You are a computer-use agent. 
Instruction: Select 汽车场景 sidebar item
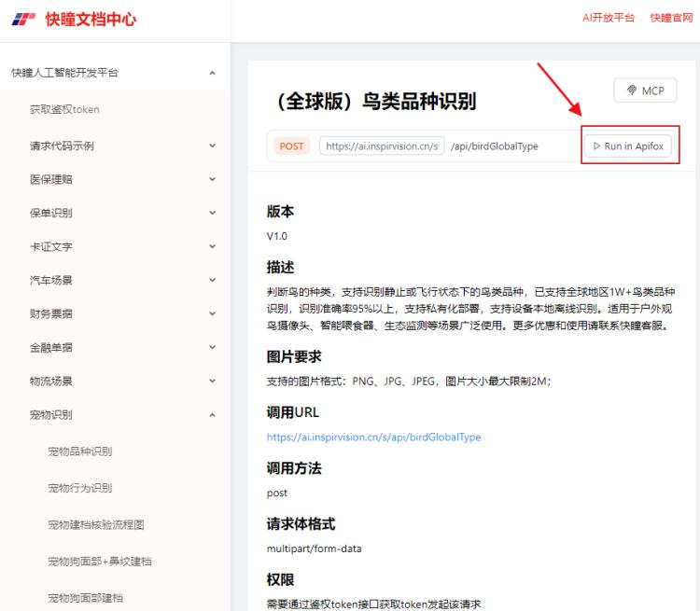click(x=51, y=280)
